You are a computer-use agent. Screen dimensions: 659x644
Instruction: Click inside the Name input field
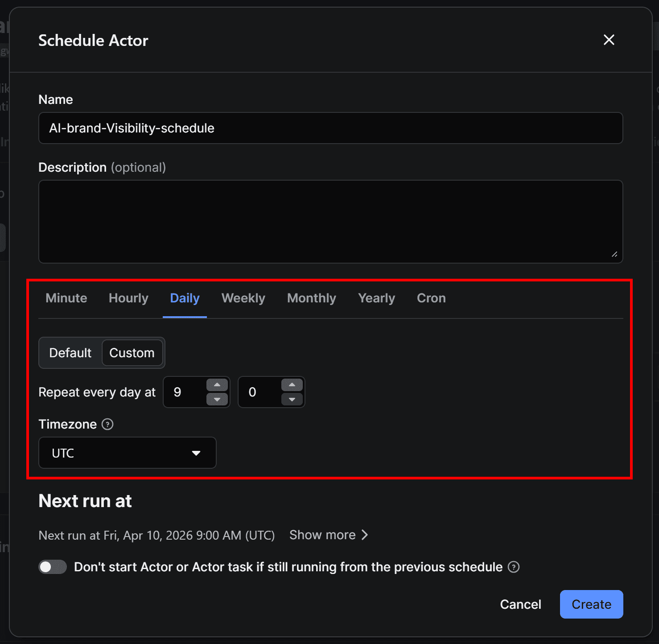click(x=330, y=128)
